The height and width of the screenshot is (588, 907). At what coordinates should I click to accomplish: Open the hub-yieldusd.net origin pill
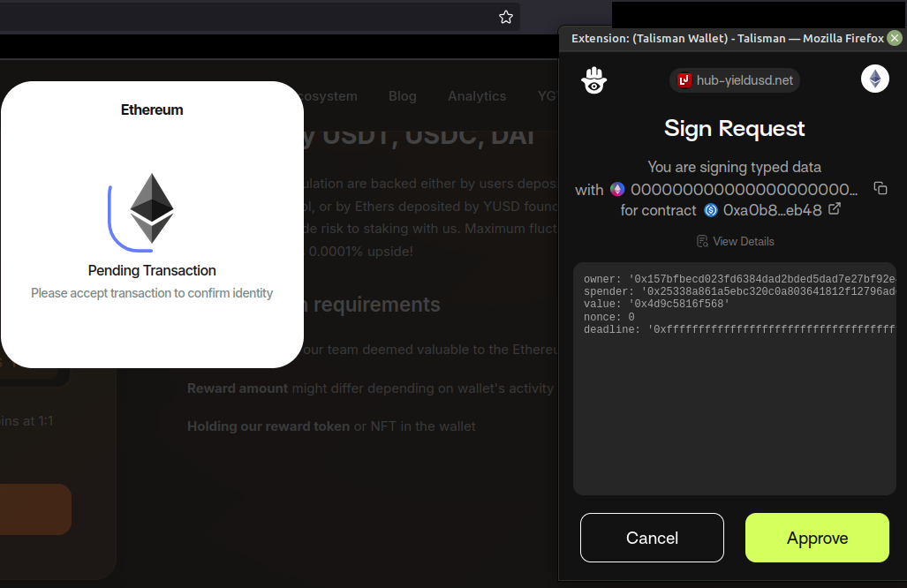tap(734, 79)
